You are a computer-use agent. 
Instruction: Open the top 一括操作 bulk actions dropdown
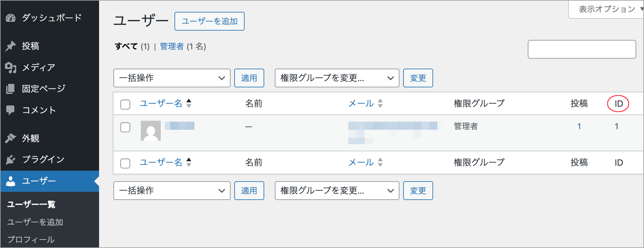(172, 78)
